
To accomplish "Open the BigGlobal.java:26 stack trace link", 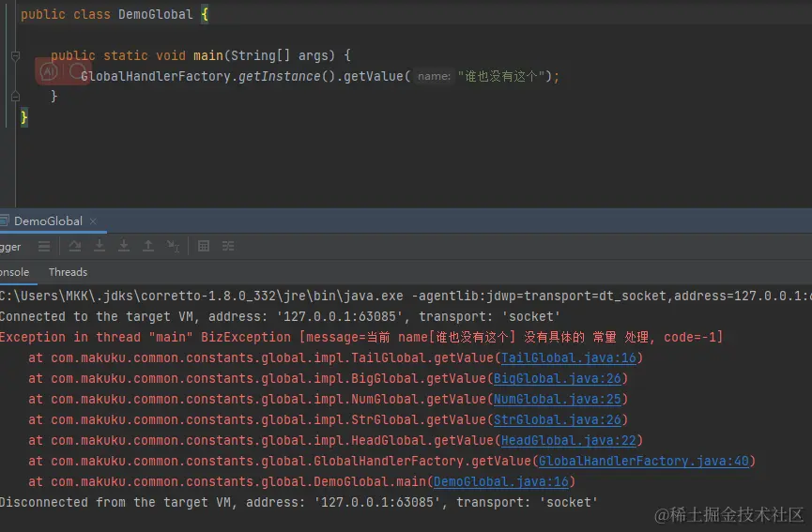I will pos(558,378).
